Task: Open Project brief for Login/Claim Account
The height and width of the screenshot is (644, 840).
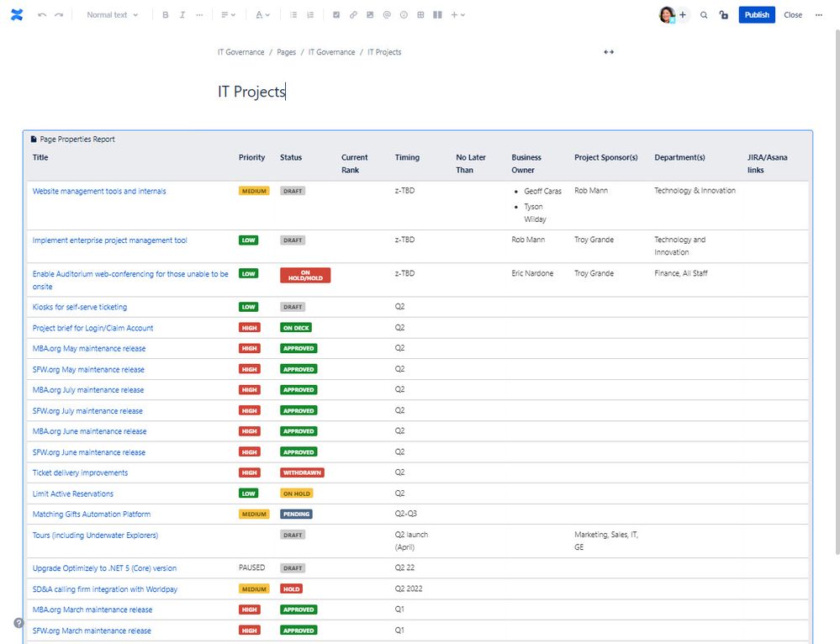Action: coord(92,328)
